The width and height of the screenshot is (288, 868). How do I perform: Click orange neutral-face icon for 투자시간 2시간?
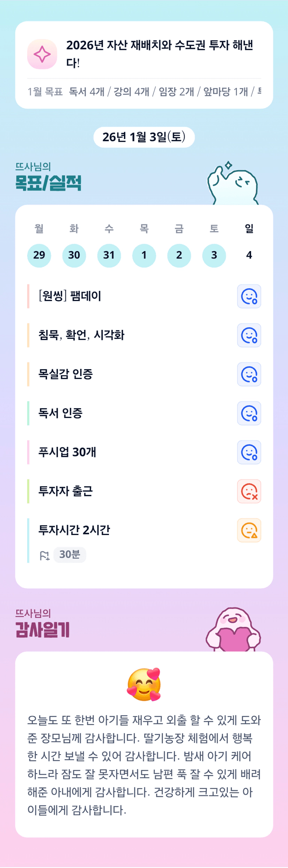[249, 530]
